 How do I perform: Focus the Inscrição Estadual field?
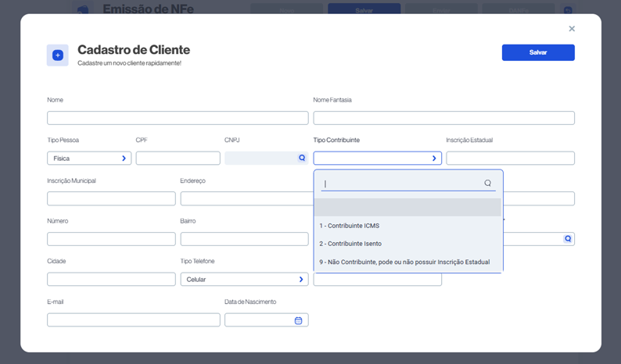click(x=510, y=159)
